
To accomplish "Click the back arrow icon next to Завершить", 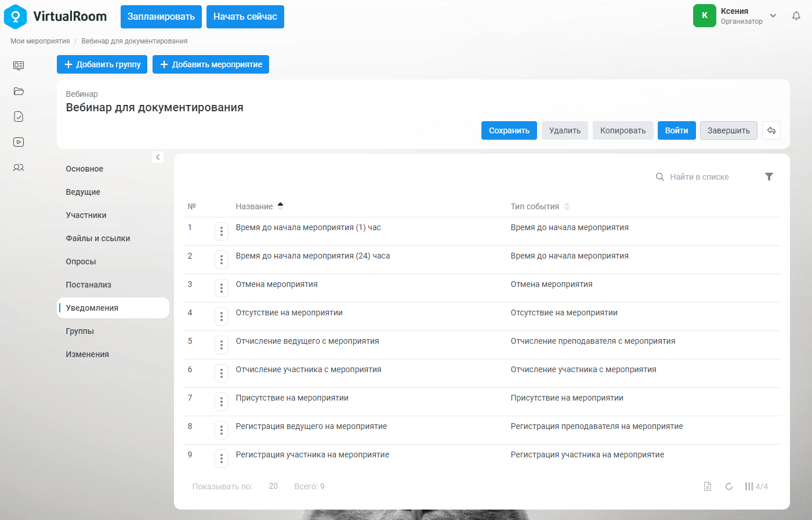I will coord(771,130).
